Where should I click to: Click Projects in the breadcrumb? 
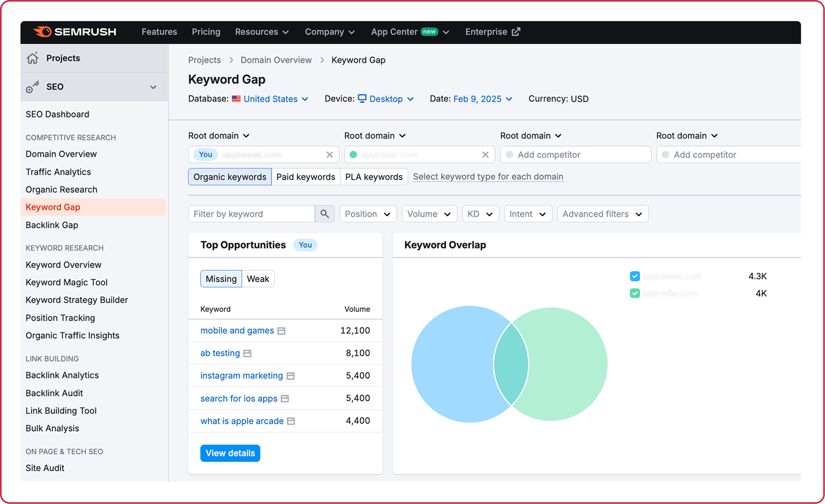[x=204, y=60]
